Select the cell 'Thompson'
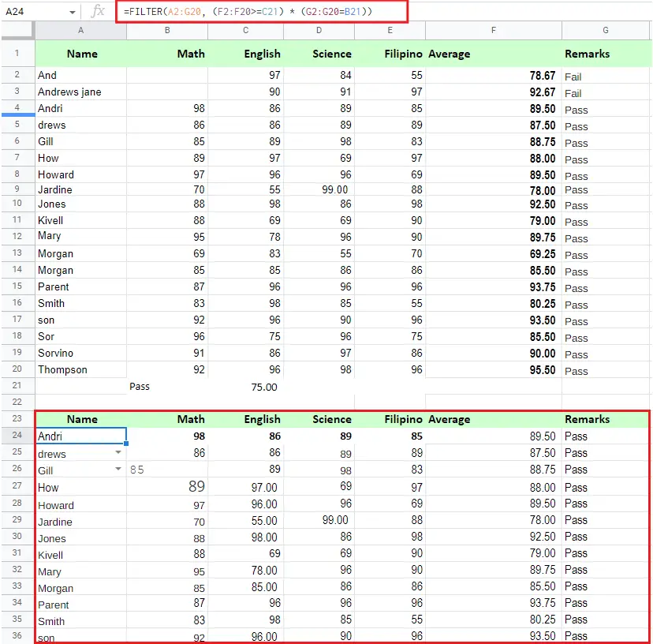Screen dimensions: 653x644 tap(80, 369)
